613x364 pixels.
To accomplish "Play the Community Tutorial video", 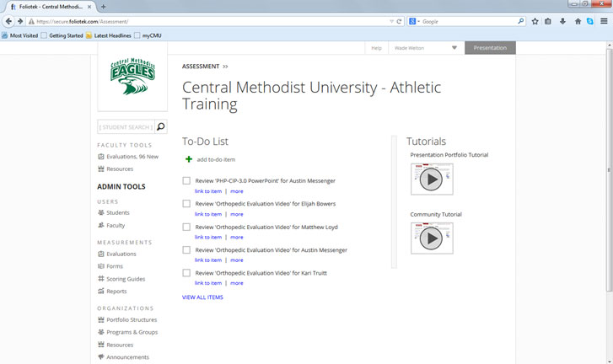I will [431, 238].
